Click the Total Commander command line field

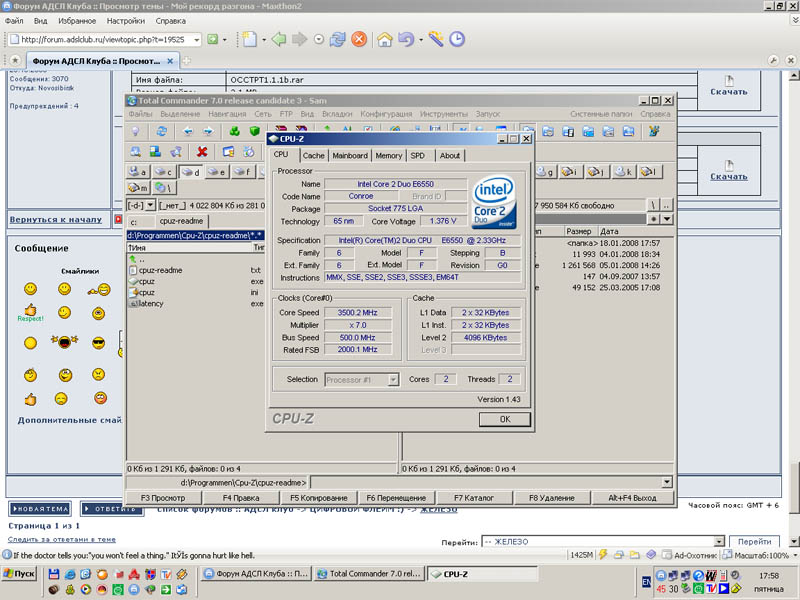coord(486,482)
